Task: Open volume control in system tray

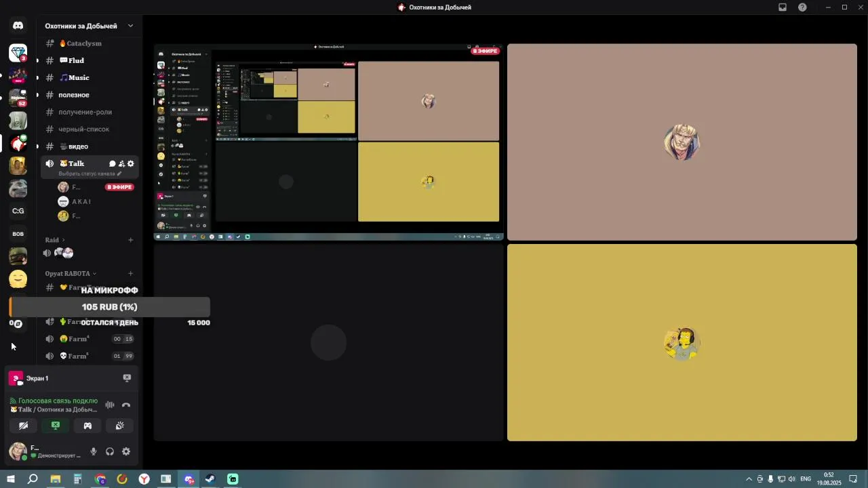Action: tap(792, 479)
